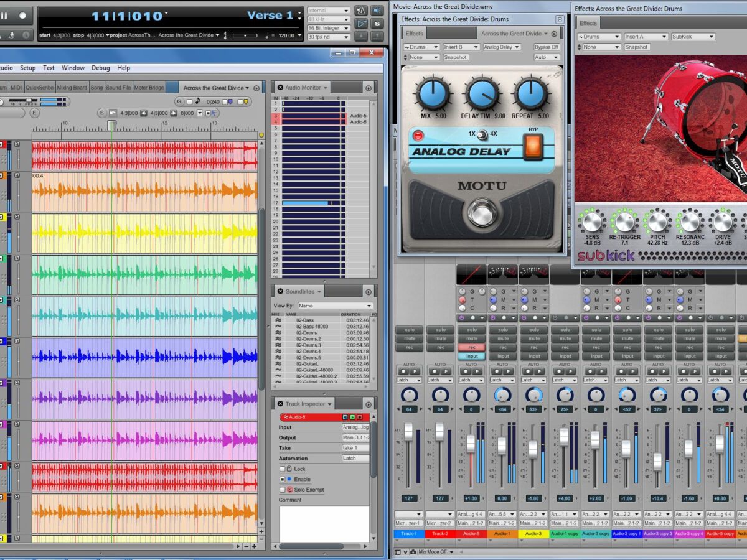Viewport: 747px width, 560px height.
Task: Enable the Lock checkbox in Track Inspector
Action: point(283,469)
